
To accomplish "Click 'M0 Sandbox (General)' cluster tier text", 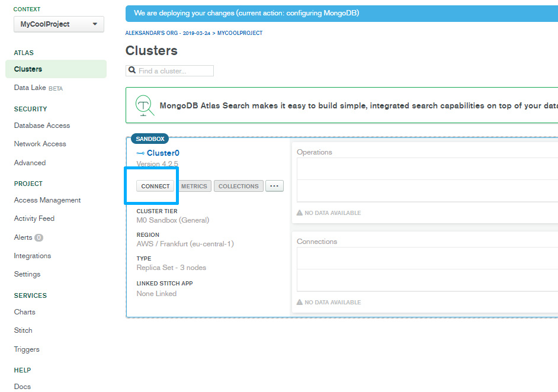I will 173,220.
